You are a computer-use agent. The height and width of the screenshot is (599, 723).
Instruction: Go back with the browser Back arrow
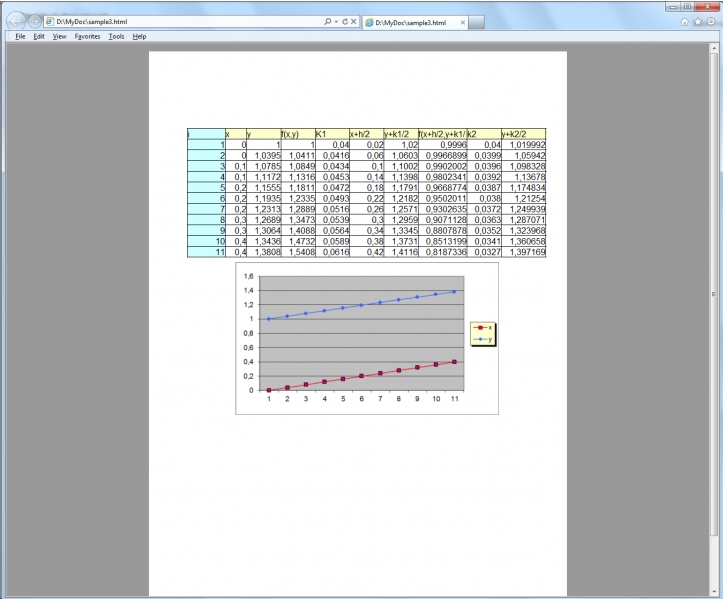16,21
